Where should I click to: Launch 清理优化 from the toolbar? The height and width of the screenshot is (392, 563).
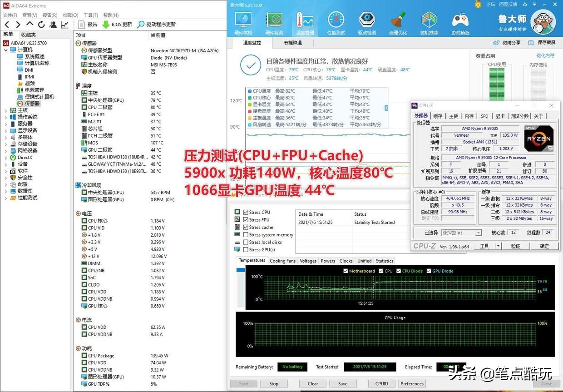pos(398,22)
